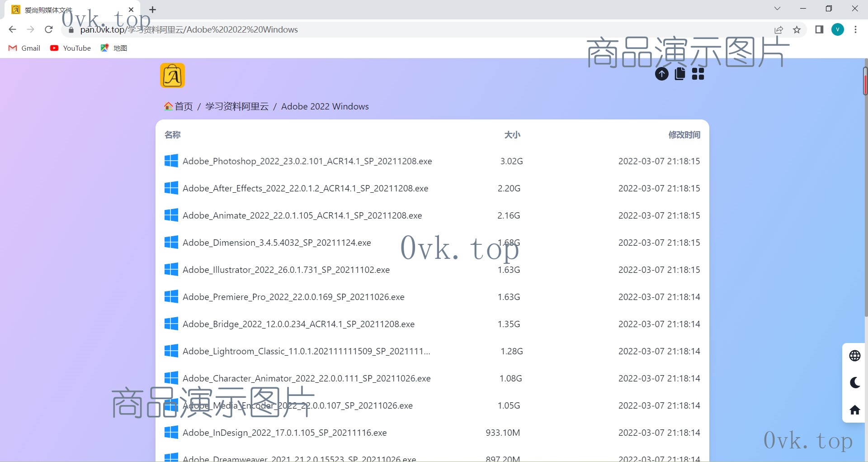The width and height of the screenshot is (868, 462).
Task: Go to 首页 in breadcrumb
Action: click(178, 106)
